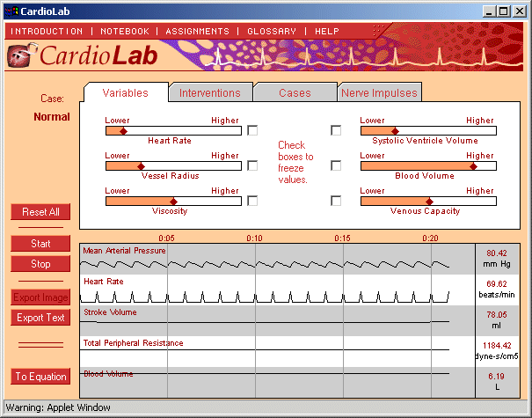Click the Export Image button
Image resolution: width=532 pixels, height=418 pixels.
click(x=40, y=297)
